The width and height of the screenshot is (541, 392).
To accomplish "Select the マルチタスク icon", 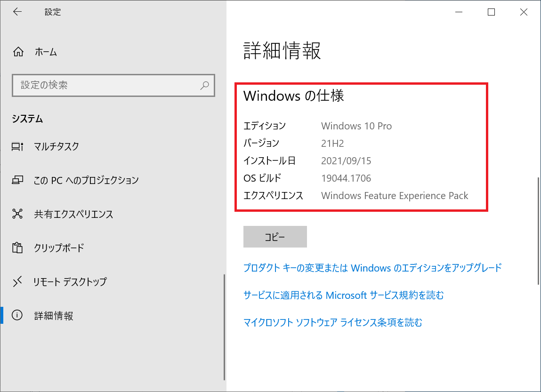I will coord(17,146).
